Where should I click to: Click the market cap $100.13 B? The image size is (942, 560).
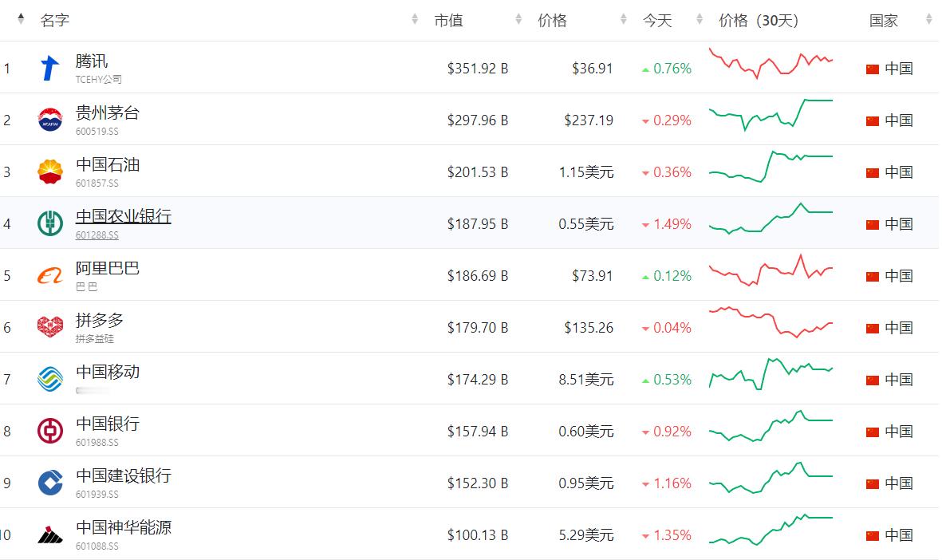(x=478, y=534)
